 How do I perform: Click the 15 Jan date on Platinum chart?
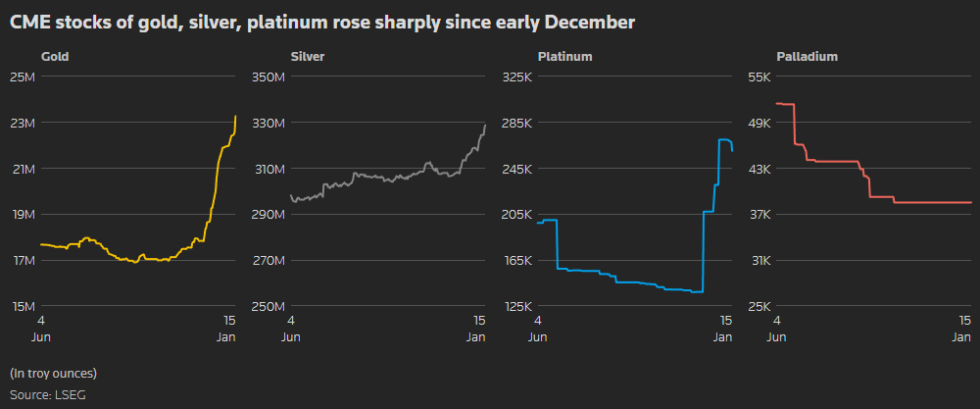(723, 329)
